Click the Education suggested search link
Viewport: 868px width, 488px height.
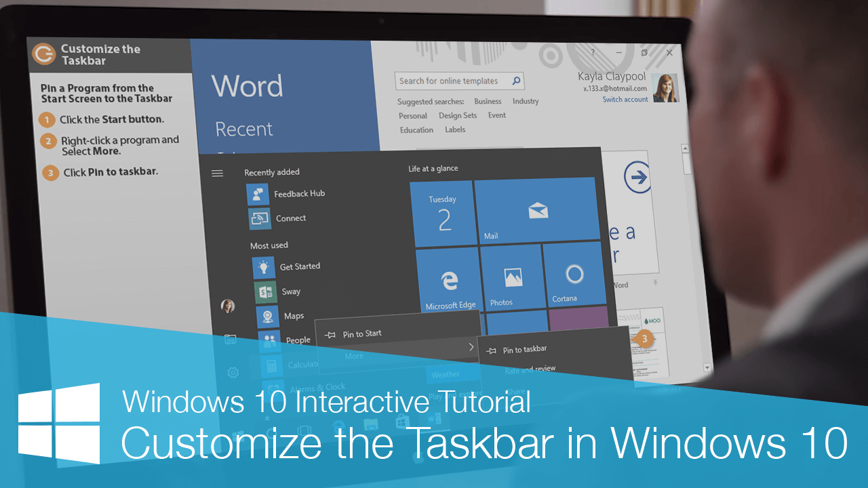pos(416,130)
